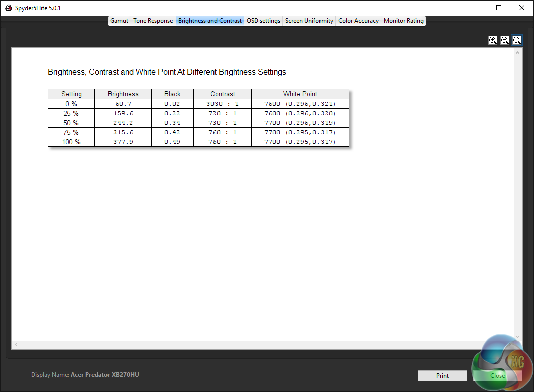Click the contrast value 720 : 1
This screenshot has width=534, height=392.
click(x=223, y=113)
